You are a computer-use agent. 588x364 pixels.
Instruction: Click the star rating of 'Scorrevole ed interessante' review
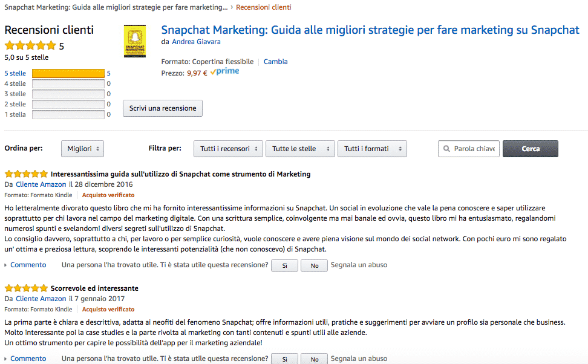pos(26,288)
